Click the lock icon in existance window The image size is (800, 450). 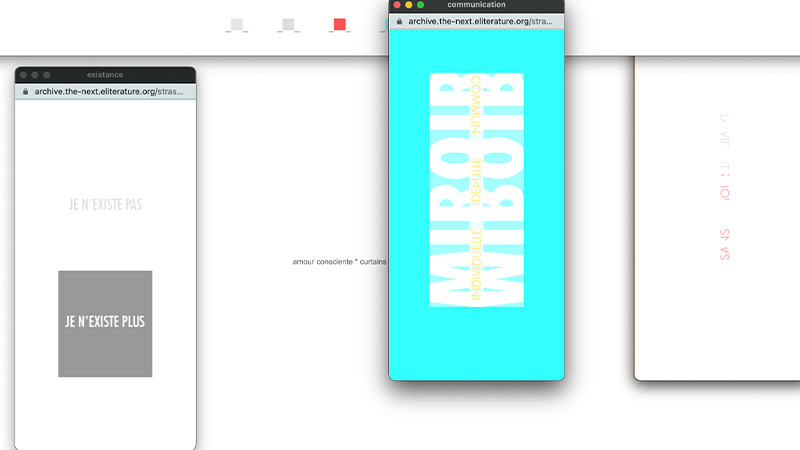tap(25, 91)
